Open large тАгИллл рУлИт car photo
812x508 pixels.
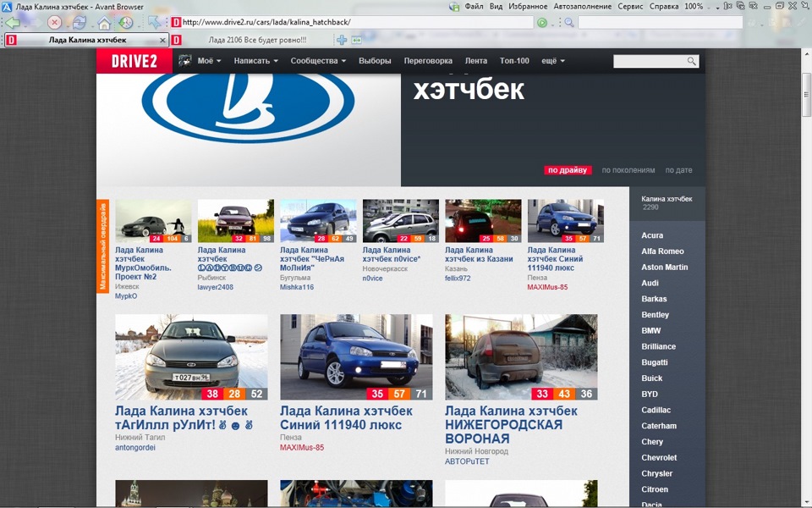pos(191,357)
